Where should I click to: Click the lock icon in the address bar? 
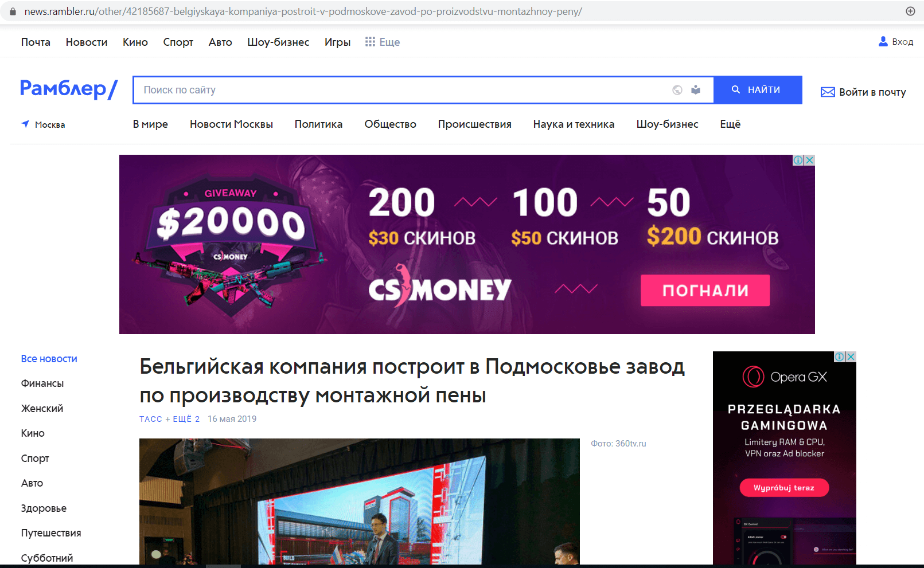13,11
